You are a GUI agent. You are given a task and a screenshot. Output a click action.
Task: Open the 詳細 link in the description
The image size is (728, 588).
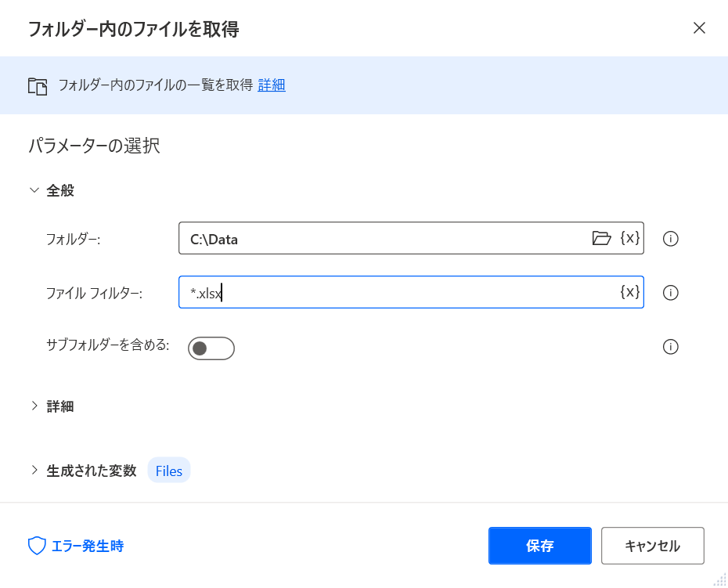coord(272,85)
